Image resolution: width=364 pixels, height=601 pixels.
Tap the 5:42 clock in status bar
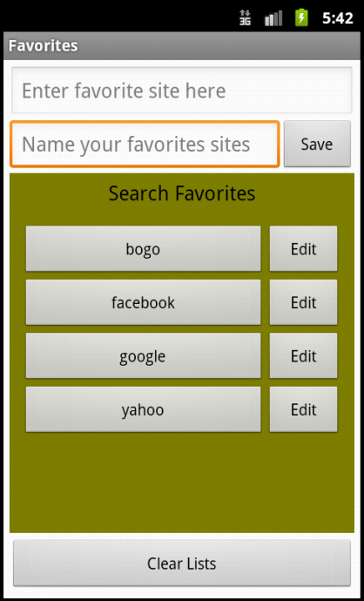coord(337,18)
